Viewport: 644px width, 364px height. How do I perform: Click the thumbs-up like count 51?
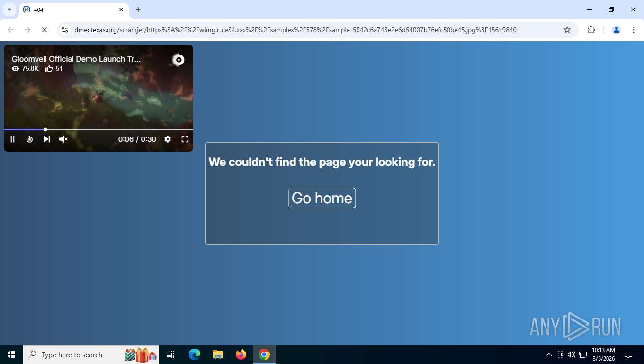[54, 68]
